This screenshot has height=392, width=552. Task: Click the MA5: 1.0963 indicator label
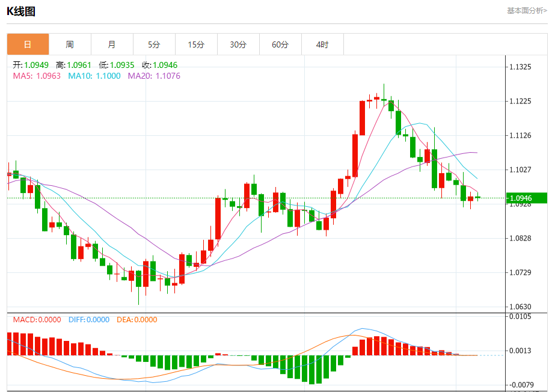[37, 76]
